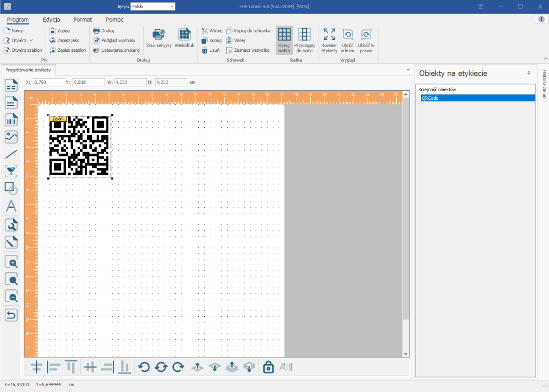Click Podgląd wydruku print preview
549x392 pixels.
pos(114,41)
